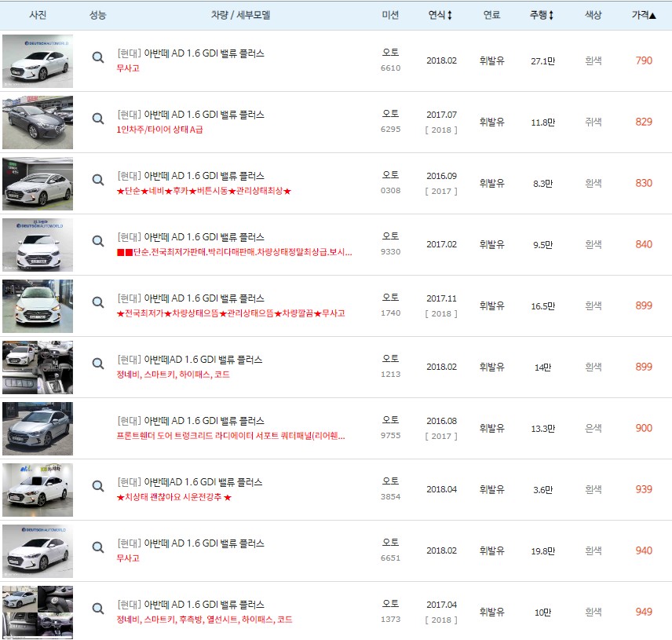Viewport: 672px width, 640px height.
Task: Click price 829
Action: coord(644,123)
